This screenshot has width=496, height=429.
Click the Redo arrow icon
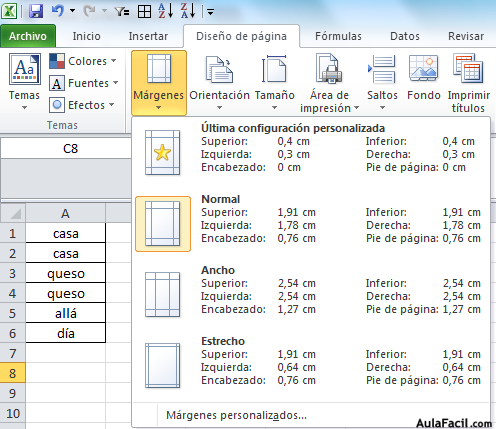89,11
